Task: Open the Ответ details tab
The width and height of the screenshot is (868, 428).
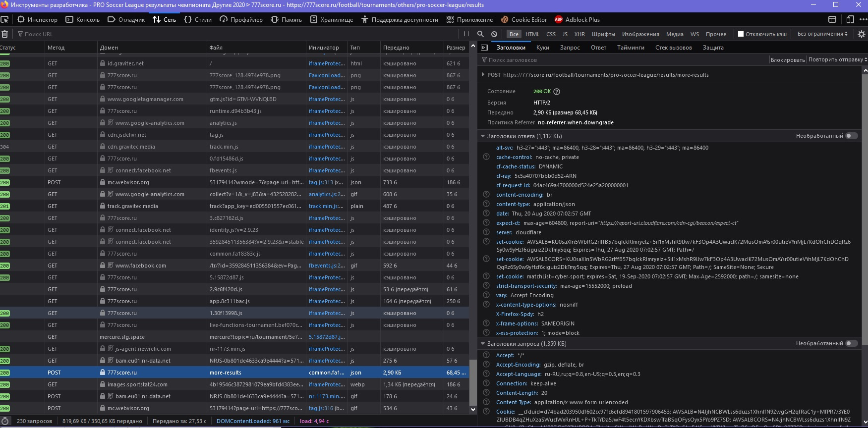Action: click(598, 48)
